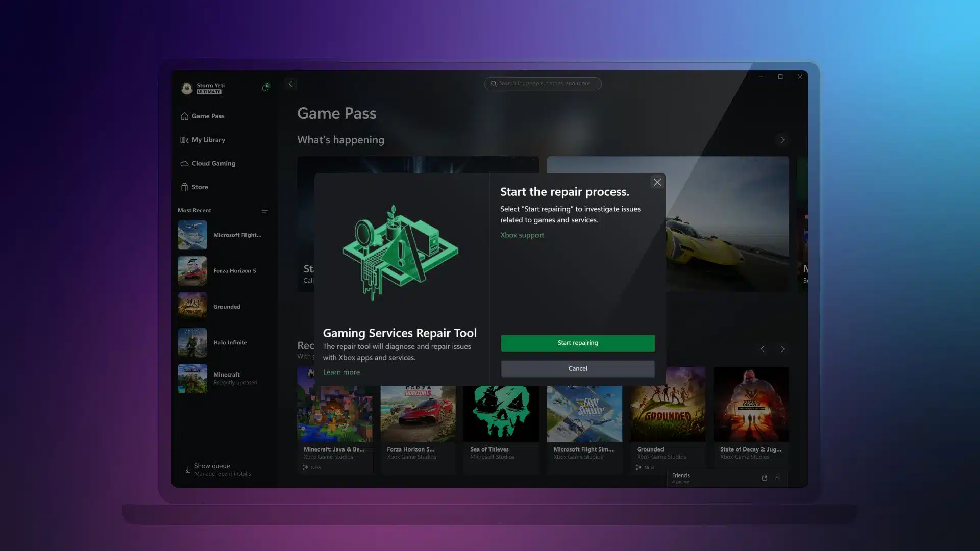The width and height of the screenshot is (980, 551).
Task: Maximize the Xbox app window
Action: click(780, 77)
